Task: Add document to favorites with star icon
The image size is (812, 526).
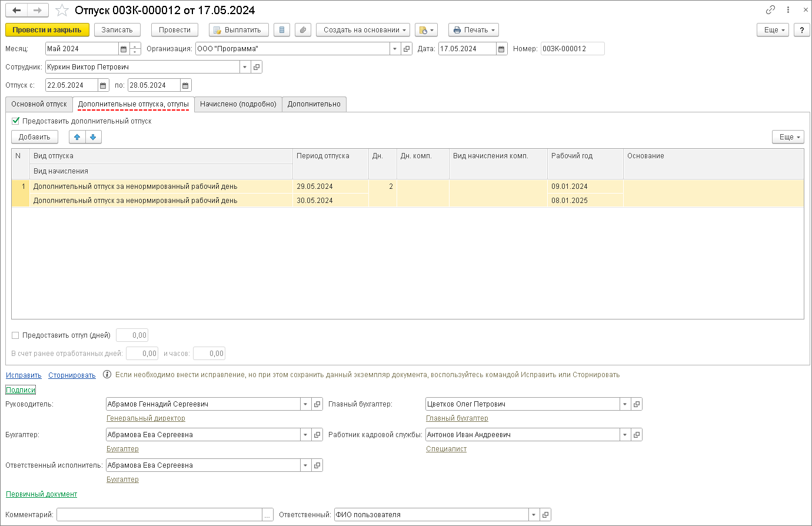Action: [62, 10]
